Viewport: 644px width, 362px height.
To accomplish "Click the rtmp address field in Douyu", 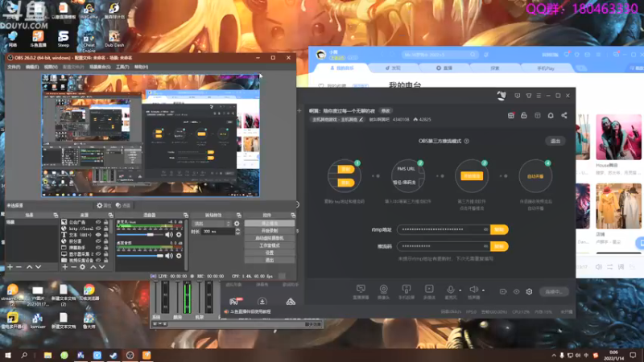I will 444,229.
